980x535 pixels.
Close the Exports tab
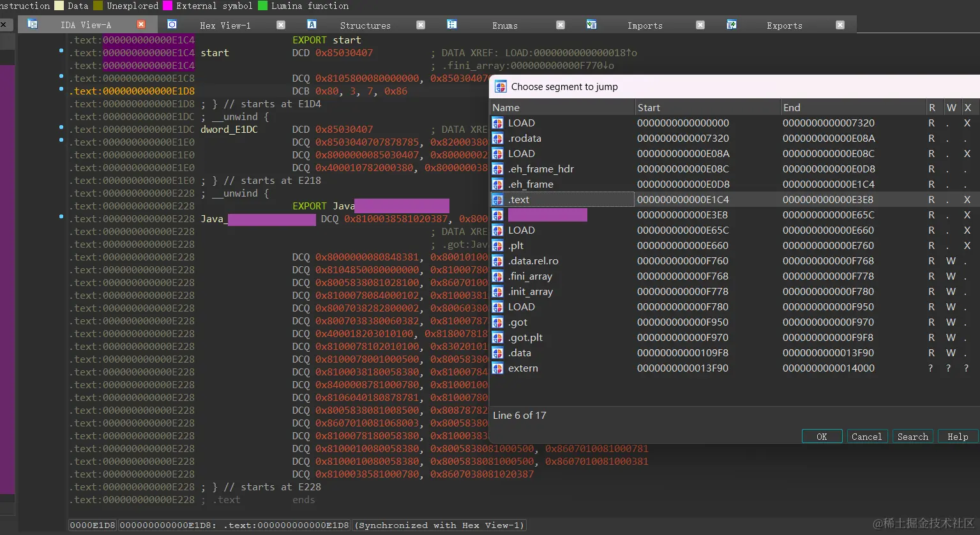click(x=840, y=25)
